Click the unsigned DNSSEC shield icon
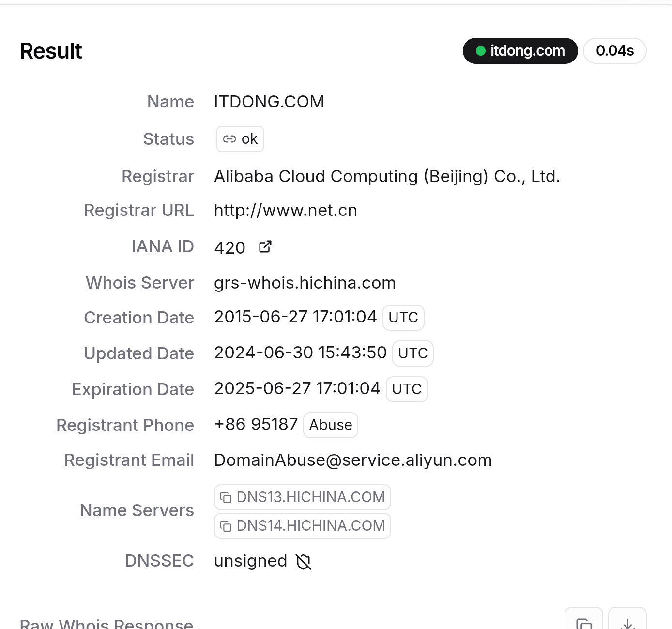672x629 pixels. pos(304,562)
